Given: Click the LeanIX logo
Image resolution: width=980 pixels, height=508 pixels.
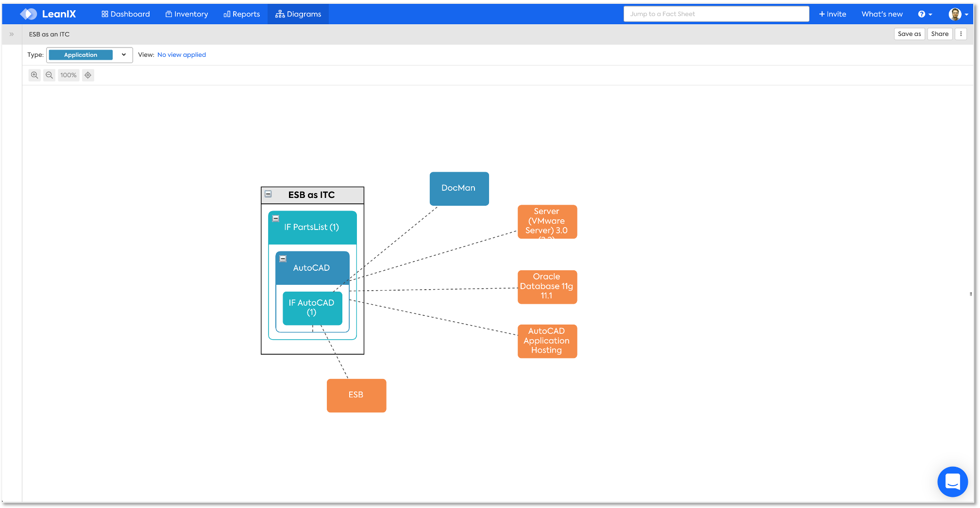Looking at the screenshot, I should (48, 14).
